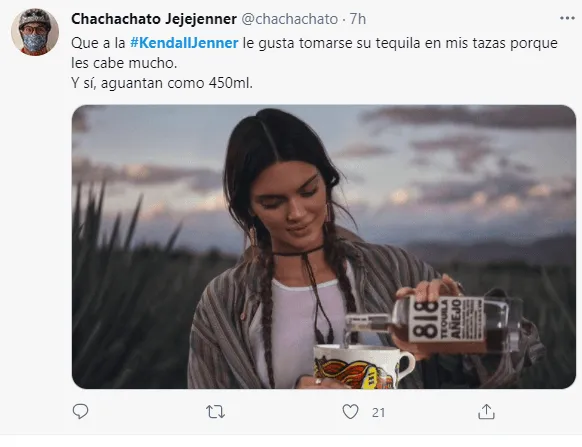Open Chachachato's profile avatar picture
Viewport: 582px width, 447px height.
[35, 32]
